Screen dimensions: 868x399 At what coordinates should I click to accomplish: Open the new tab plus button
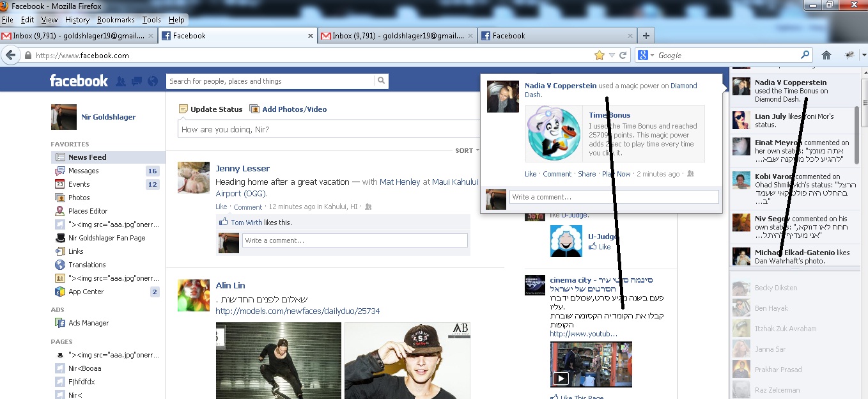click(646, 36)
